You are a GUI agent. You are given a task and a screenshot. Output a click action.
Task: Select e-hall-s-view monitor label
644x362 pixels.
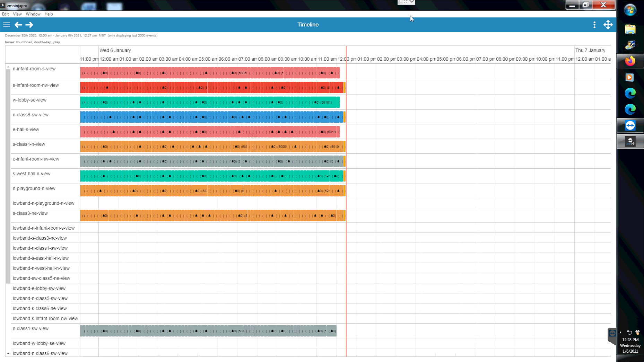[x=26, y=130]
